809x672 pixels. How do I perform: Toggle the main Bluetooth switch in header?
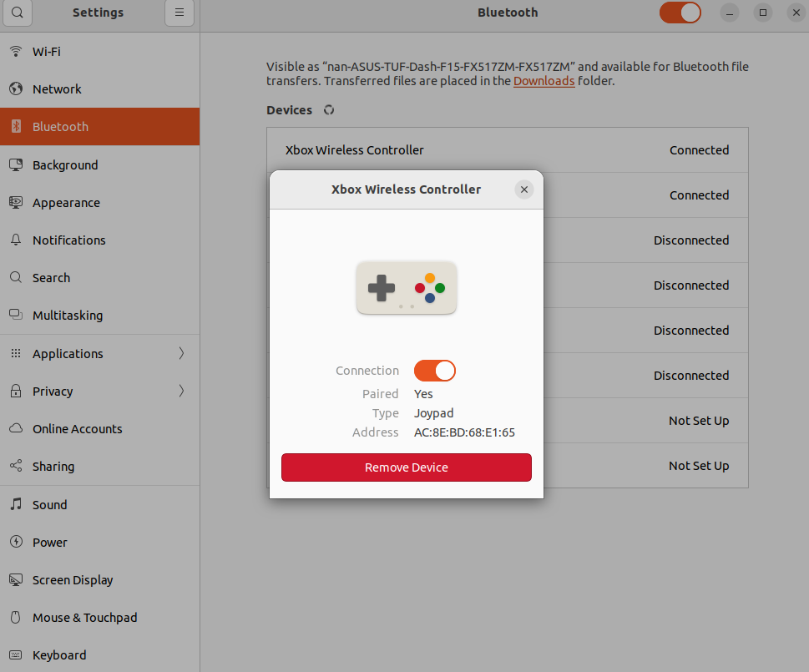point(680,13)
